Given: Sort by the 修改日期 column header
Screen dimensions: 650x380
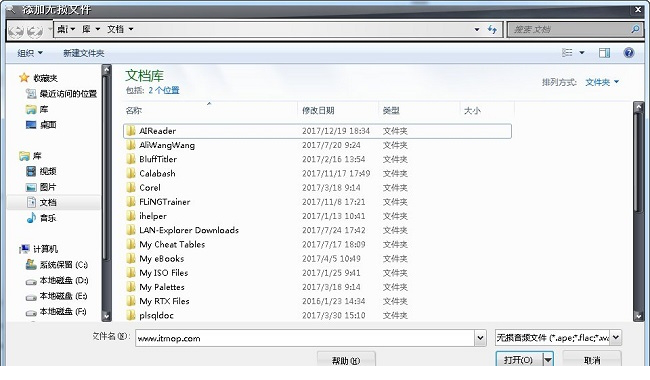Looking at the screenshot, I should pyautogui.click(x=338, y=110).
